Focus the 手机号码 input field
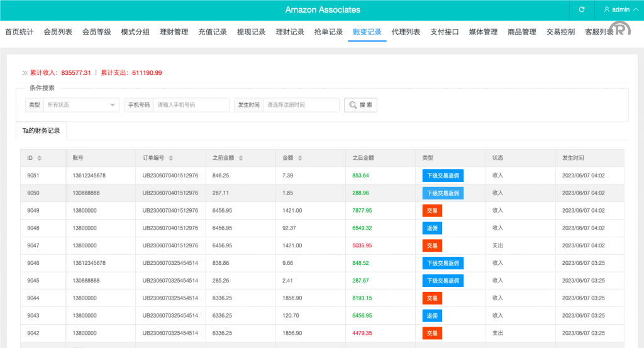This screenshot has width=644, height=348. pyautogui.click(x=191, y=105)
